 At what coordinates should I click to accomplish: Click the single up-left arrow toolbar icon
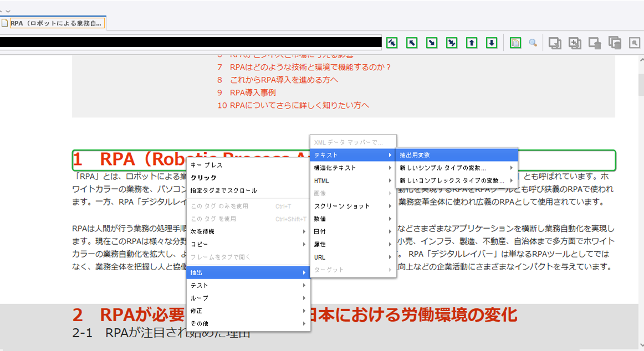pos(412,43)
